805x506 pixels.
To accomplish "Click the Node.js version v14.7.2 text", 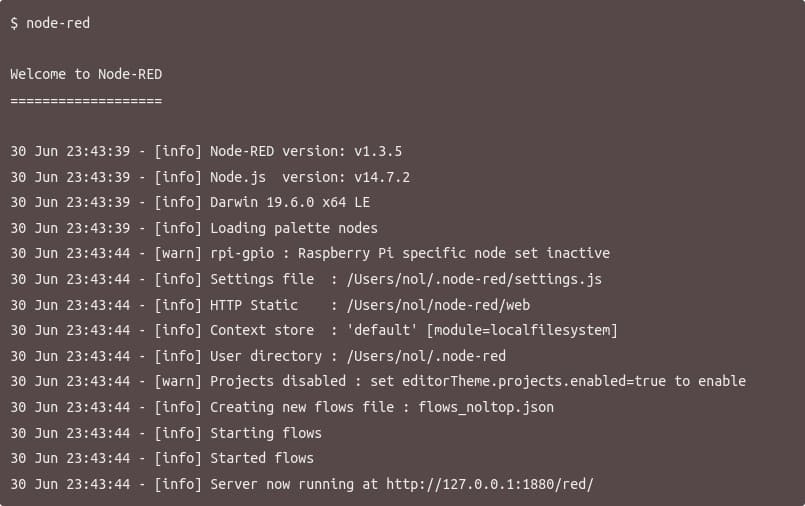I will 382,177.
